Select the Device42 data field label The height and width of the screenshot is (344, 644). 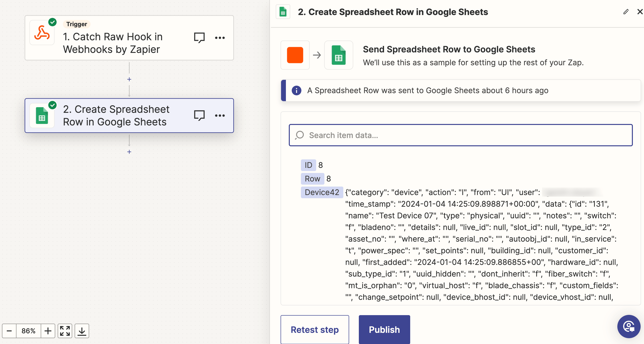(x=322, y=192)
